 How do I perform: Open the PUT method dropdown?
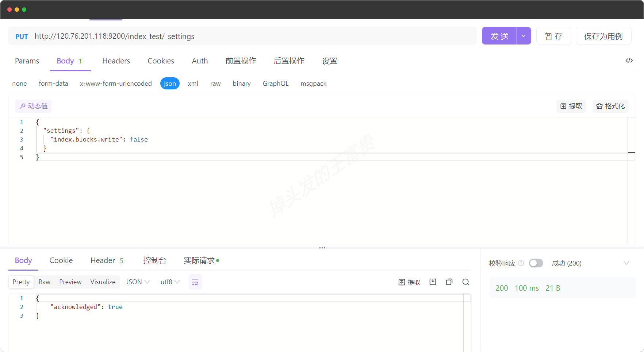22,36
